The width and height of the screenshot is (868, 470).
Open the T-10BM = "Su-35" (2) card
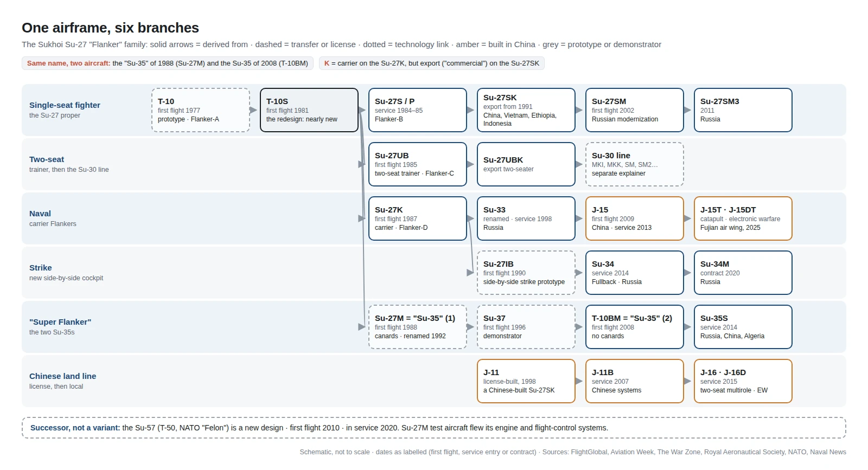(635, 327)
